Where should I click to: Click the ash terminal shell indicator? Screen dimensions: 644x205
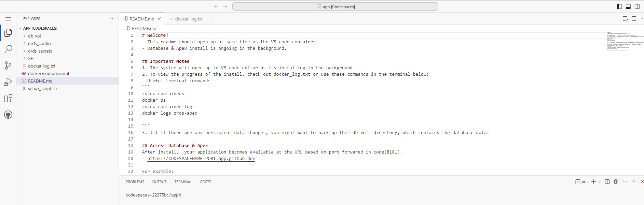(581, 182)
